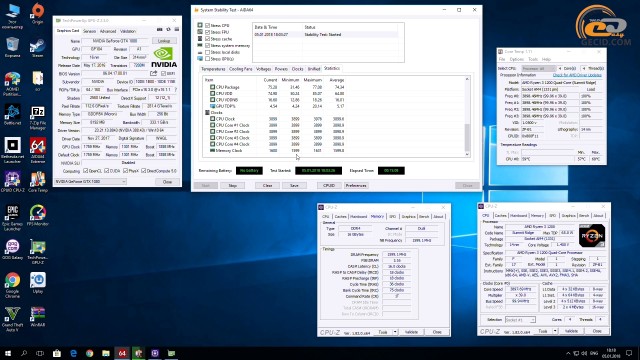Uncheck the Stress CPU checkbox

click(x=207, y=25)
